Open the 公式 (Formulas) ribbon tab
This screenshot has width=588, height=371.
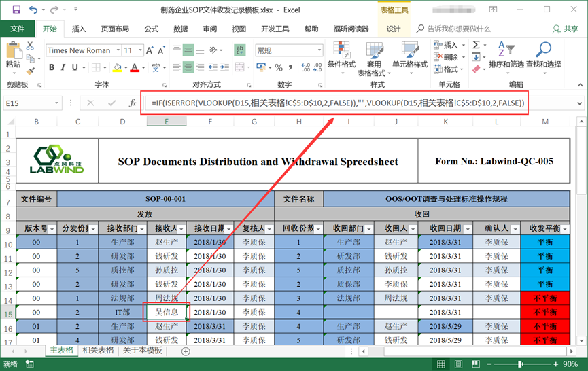(151, 29)
